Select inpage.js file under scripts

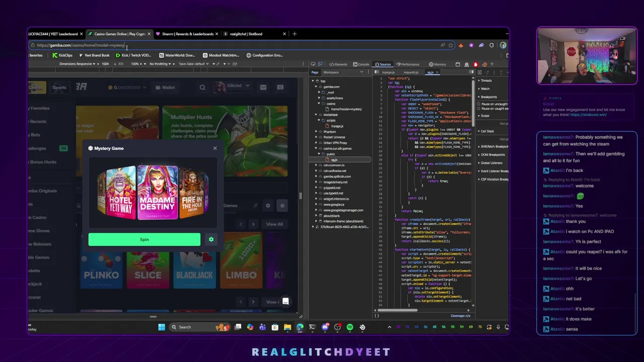click(337, 126)
